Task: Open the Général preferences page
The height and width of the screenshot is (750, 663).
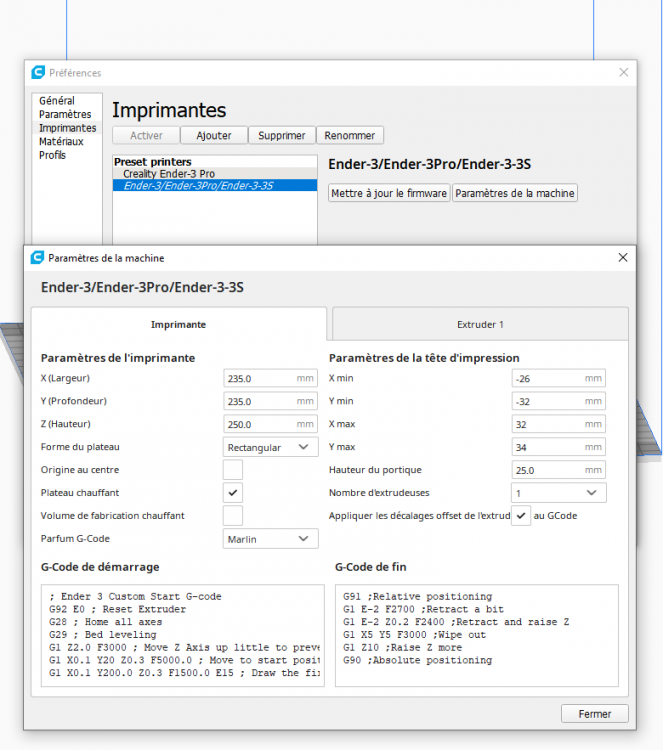Action: (57, 100)
